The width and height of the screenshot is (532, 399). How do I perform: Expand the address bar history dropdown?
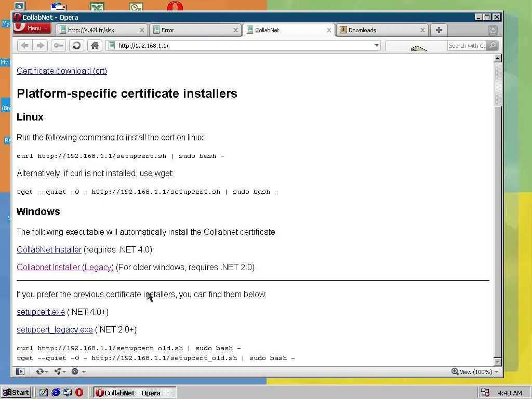376,46
